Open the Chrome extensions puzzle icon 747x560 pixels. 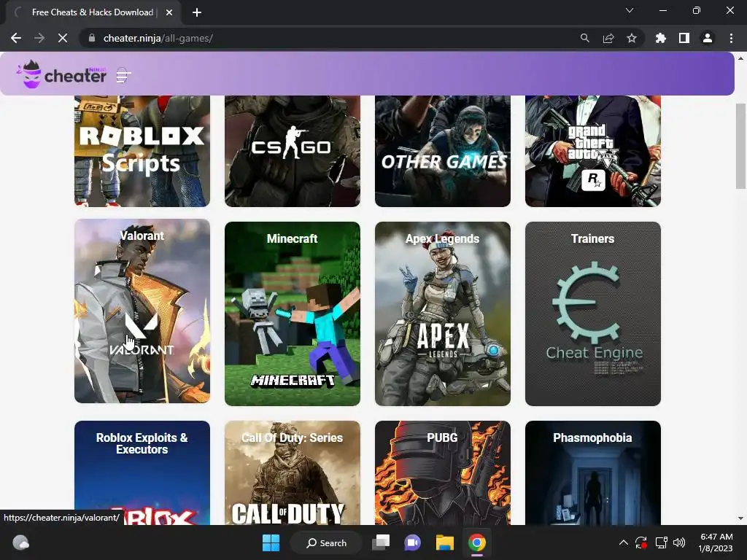pyautogui.click(x=661, y=38)
